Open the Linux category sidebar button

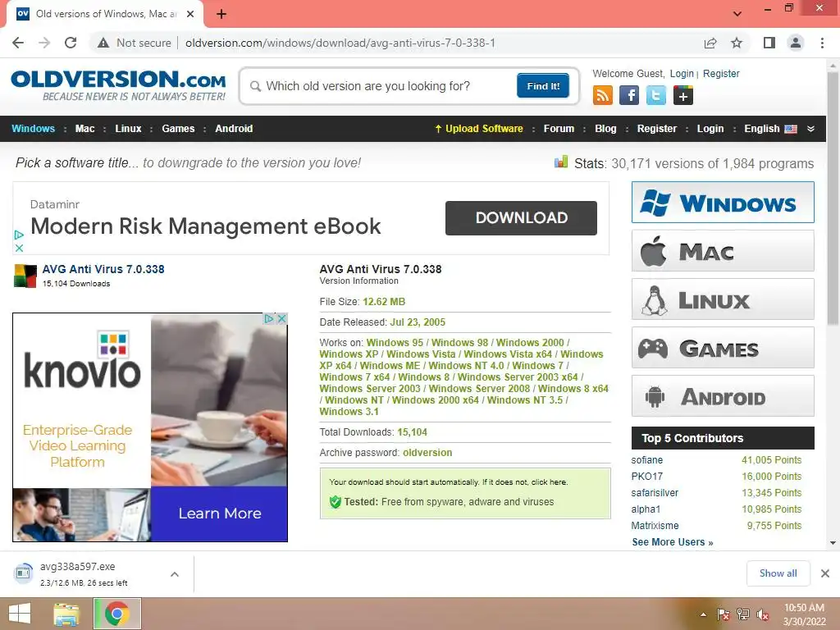pyautogui.click(x=723, y=299)
